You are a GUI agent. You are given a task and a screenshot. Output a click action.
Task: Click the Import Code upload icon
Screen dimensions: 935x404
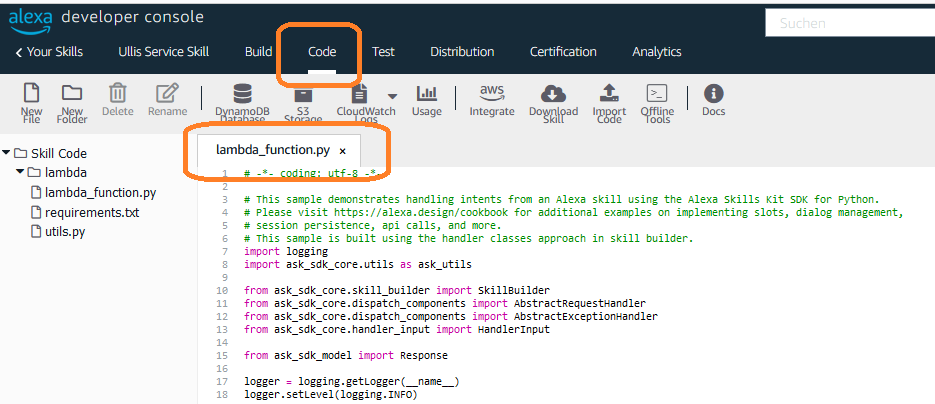[x=609, y=94]
